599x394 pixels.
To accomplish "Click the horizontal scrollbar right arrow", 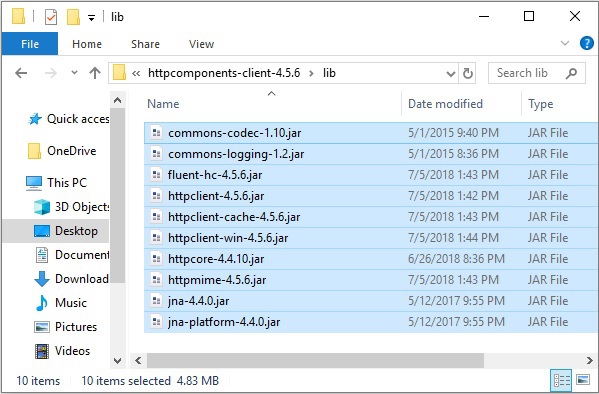I will (590, 360).
